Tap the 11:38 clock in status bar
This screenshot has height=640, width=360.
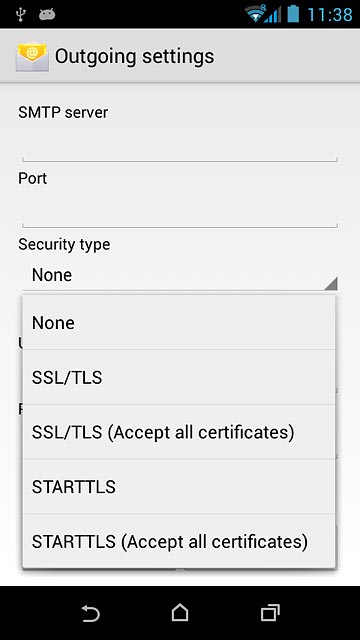click(330, 15)
